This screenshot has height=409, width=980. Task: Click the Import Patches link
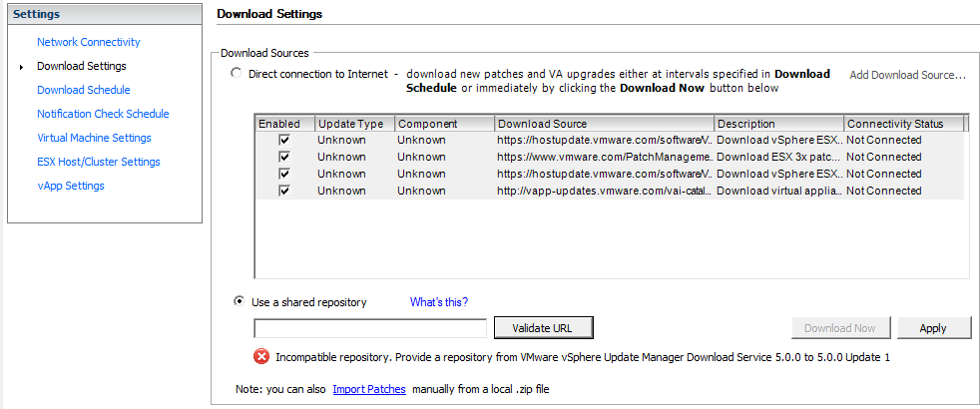click(x=369, y=389)
